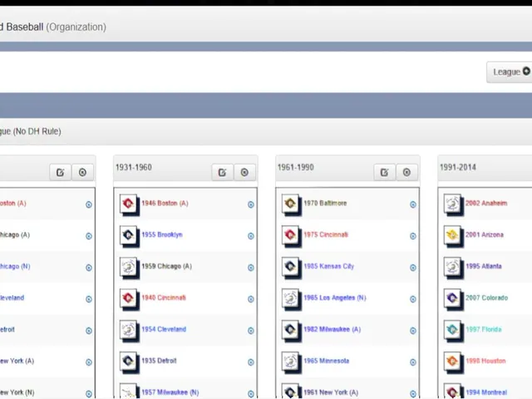The height and width of the screenshot is (399, 532).
Task: Click the 1995 Atlanta team logo
Action: pos(452,267)
